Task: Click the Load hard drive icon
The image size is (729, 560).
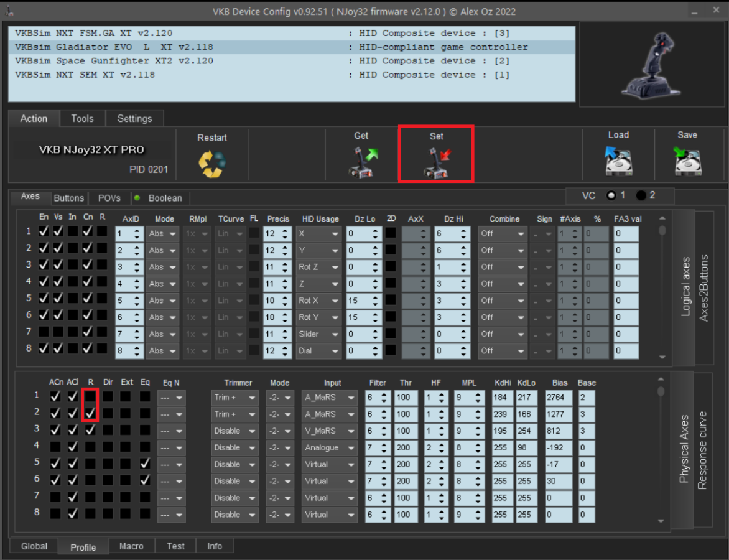Action: pyautogui.click(x=618, y=161)
